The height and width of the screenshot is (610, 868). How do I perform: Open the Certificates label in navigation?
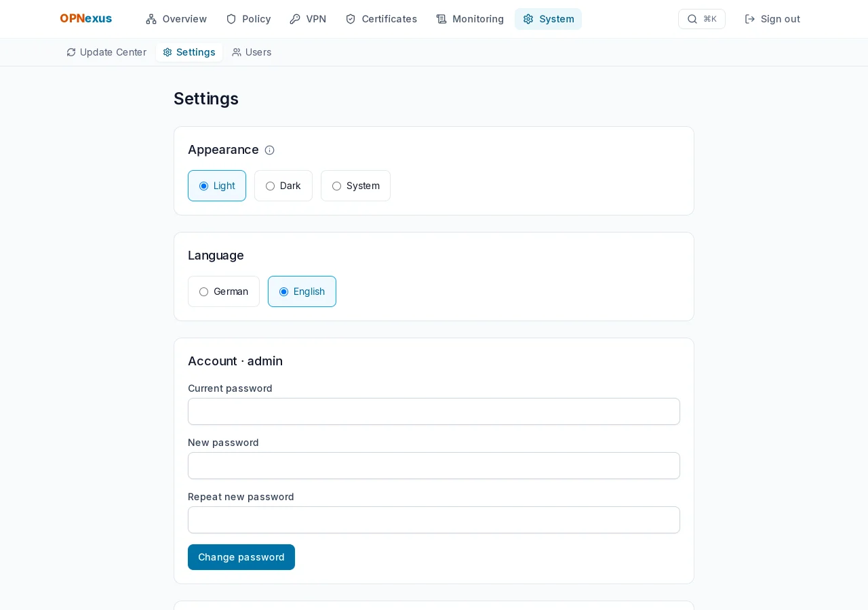click(389, 19)
